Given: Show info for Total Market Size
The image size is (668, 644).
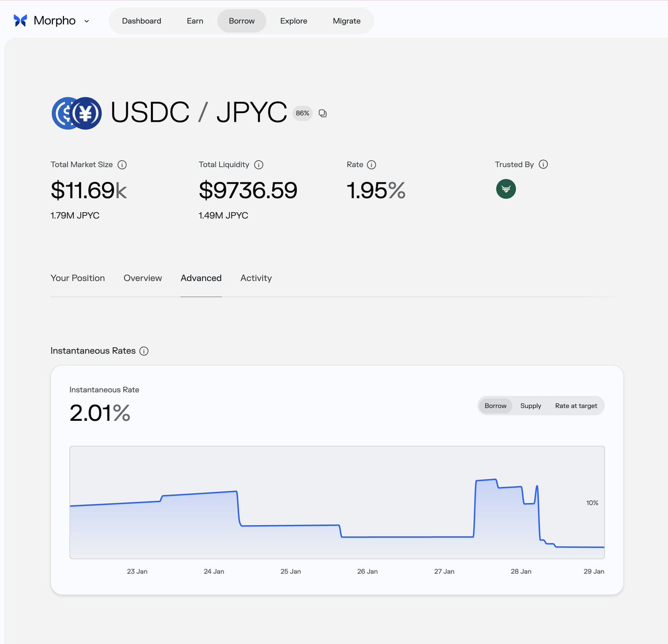Looking at the screenshot, I should pos(122,165).
